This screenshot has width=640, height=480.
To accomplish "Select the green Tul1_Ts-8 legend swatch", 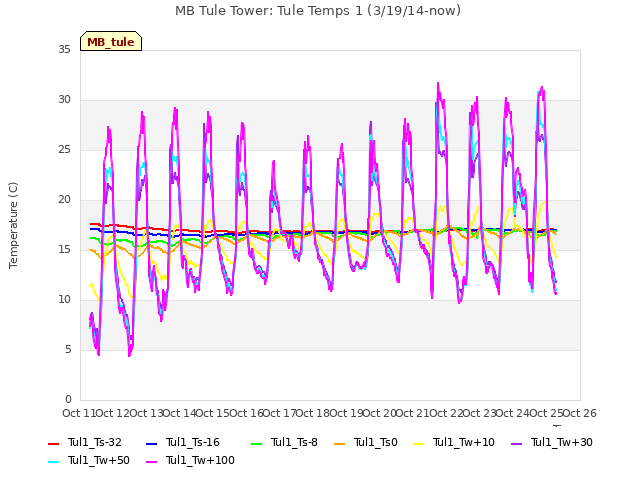I will point(256,443).
